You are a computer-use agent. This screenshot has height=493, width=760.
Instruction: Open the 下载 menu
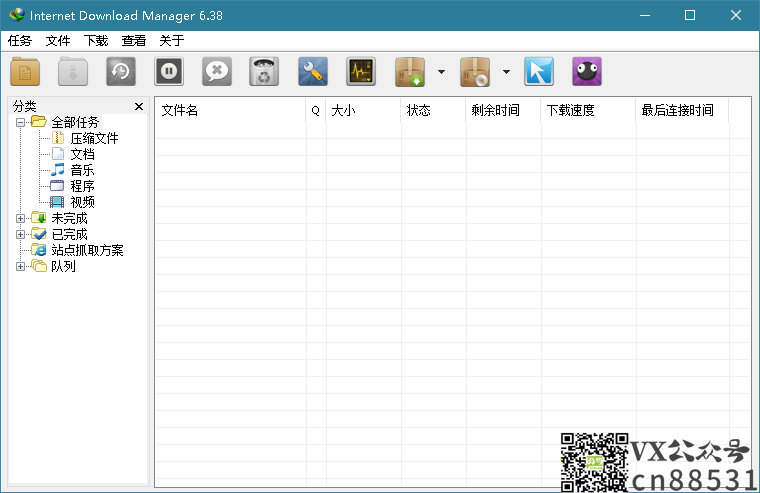coord(95,41)
